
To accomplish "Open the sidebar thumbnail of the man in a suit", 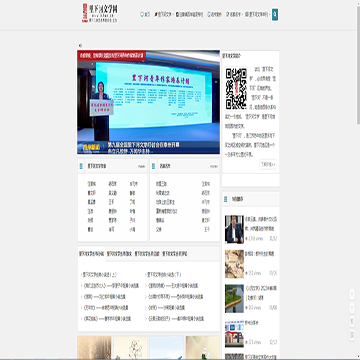I will point(234,229).
